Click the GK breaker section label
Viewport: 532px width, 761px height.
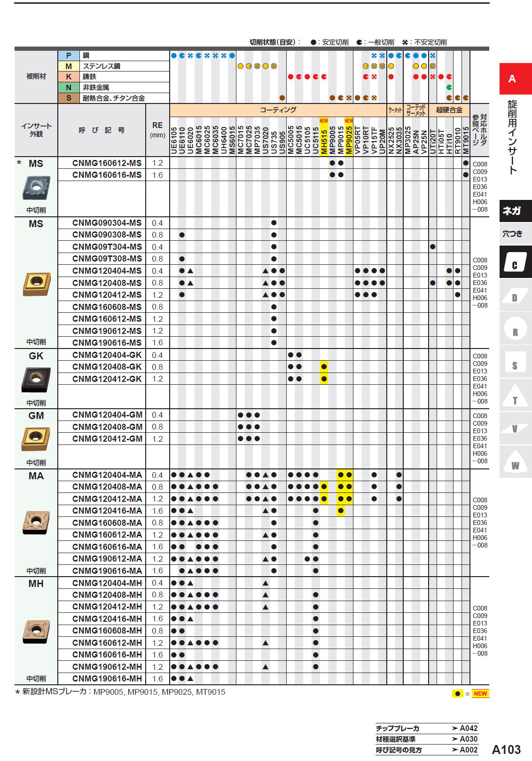click(36, 356)
